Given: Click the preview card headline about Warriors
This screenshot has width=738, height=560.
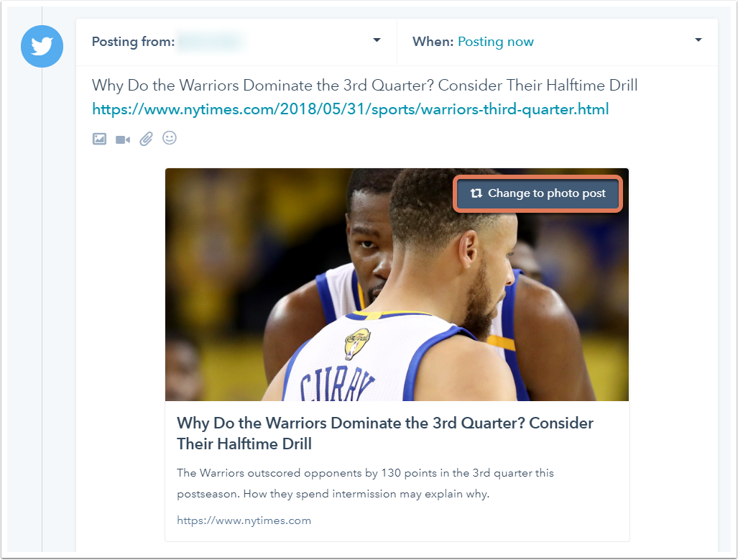Looking at the screenshot, I should tap(385, 433).
